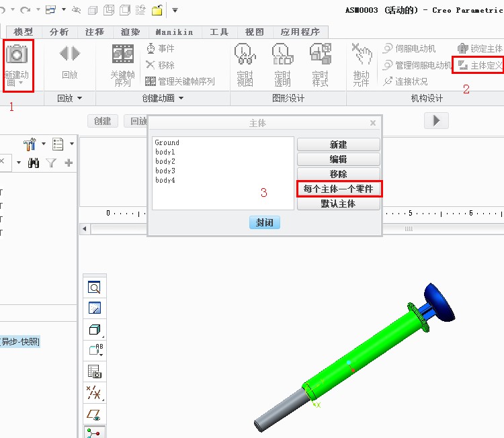Click the saved views manager icon
Viewport: 504px width, 438px height.
pos(95,371)
